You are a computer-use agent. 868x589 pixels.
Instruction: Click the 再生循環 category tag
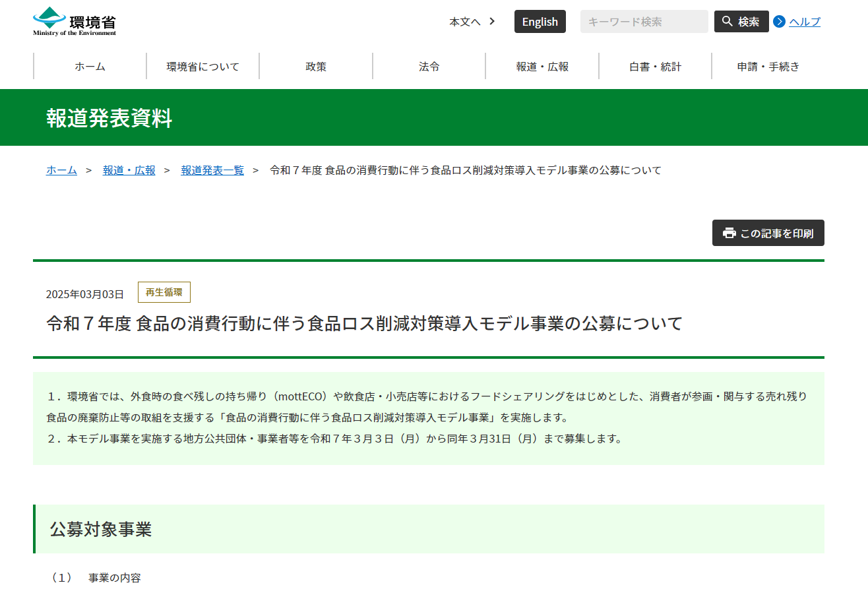[x=164, y=292]
